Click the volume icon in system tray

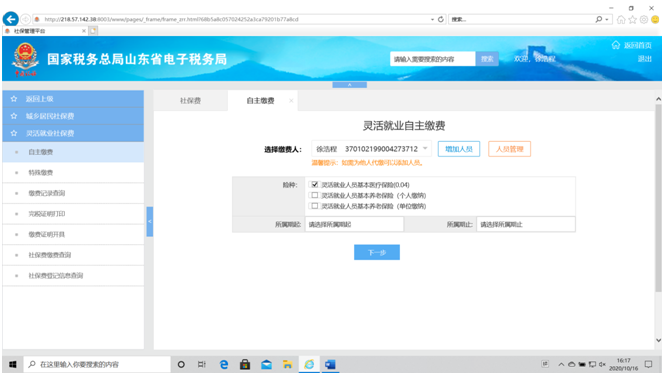[x=602, y=364]
